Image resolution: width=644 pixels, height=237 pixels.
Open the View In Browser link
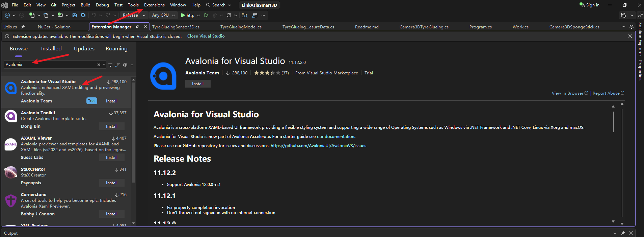570,93
